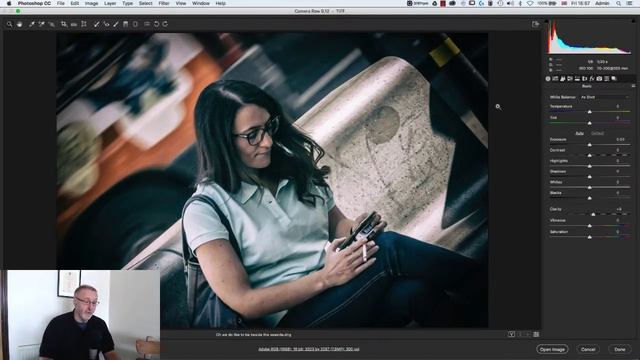This screenshot has width=640, height=360.
Task: Adjust the Whites slider handle
Action: tap(589, 187)
